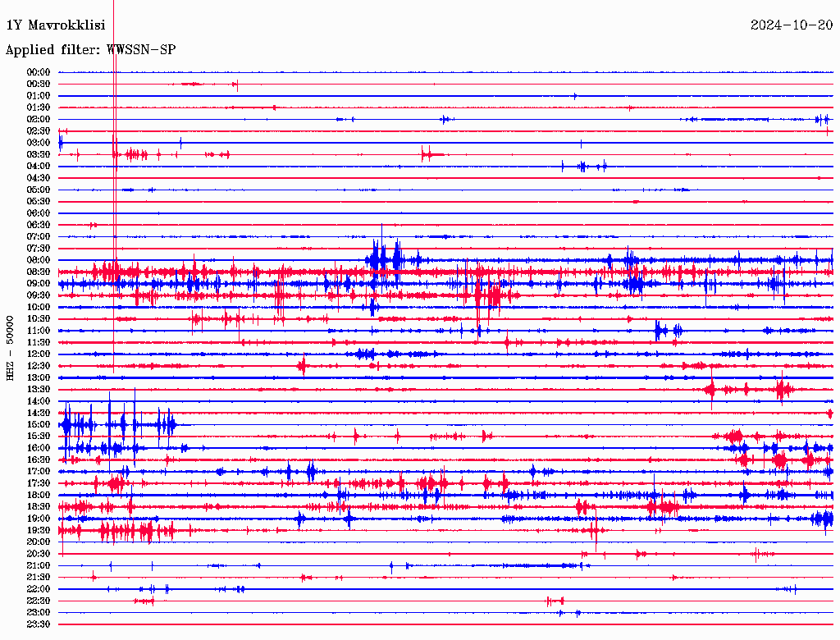Select the 13:00 time label

(39, 378)
